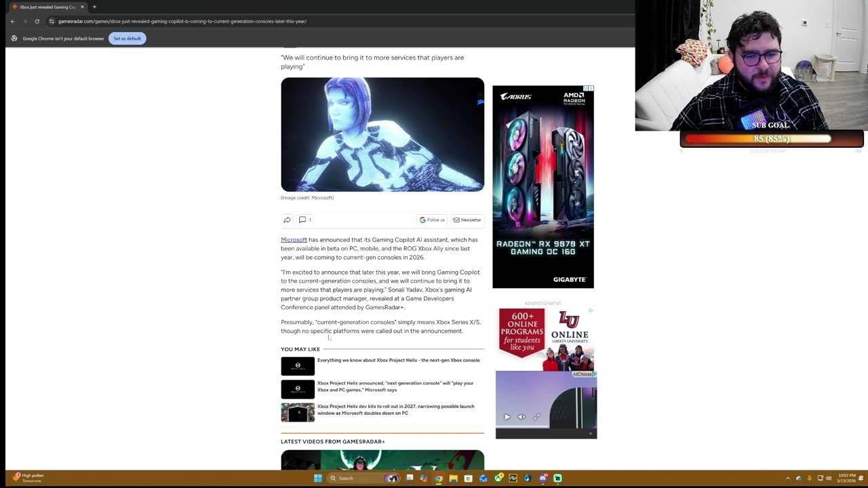Open the Windows Start menu
868x488 pixels.
point(317,479)
